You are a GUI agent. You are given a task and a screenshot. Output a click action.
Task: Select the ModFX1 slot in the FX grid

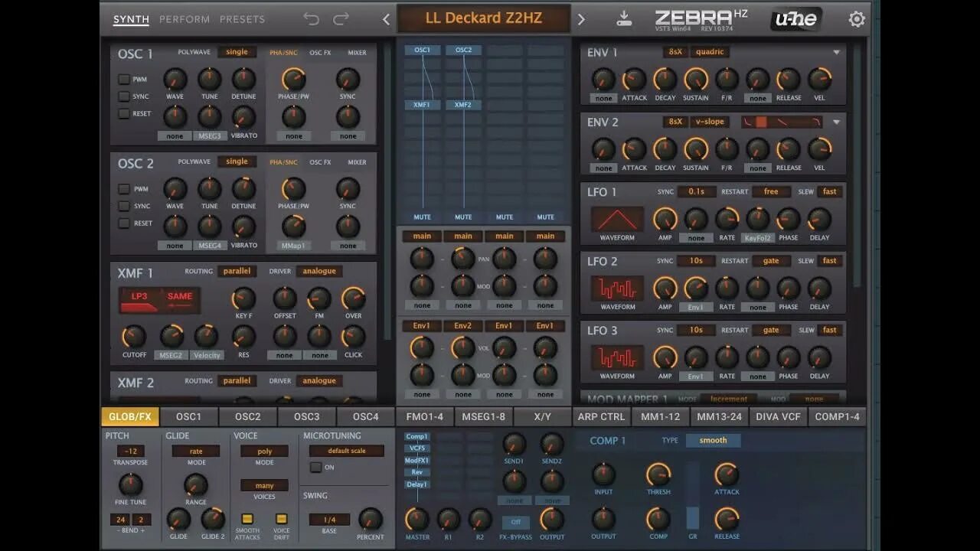[x=416, y=461]
